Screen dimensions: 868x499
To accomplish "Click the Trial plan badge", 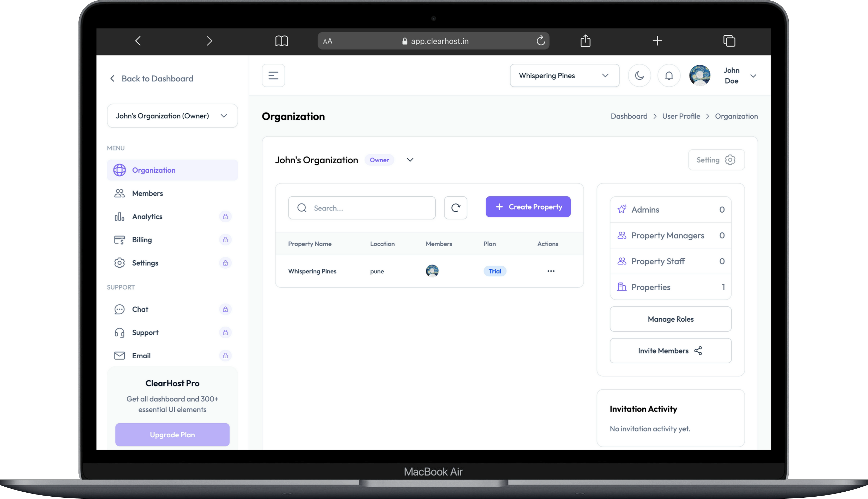I will pyautogui.click(x=495, y=271).
